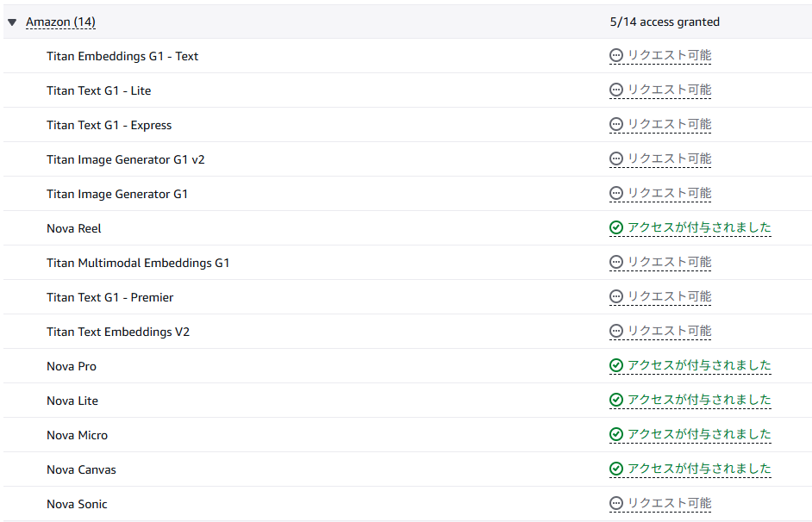Select the Titan Text G1 - Lite model name
The width and height of the screenshot is (812, 522).
[99, 90]
